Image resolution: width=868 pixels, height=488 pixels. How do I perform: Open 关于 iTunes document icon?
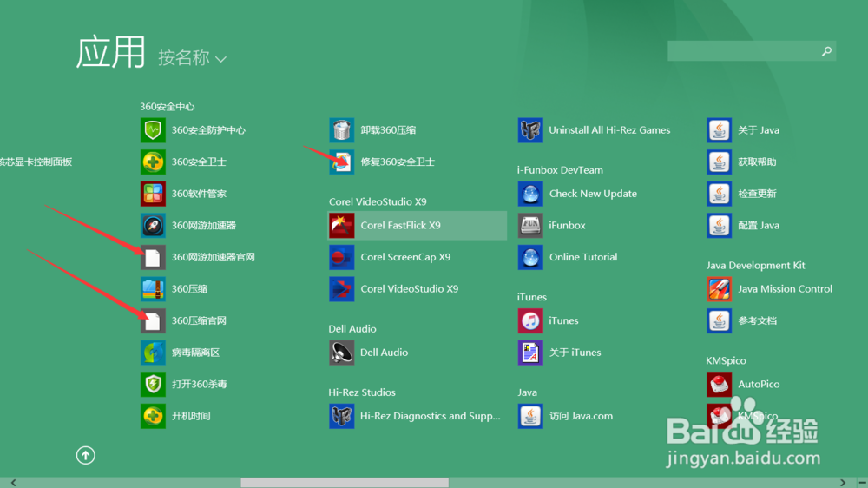pos(530,353)
